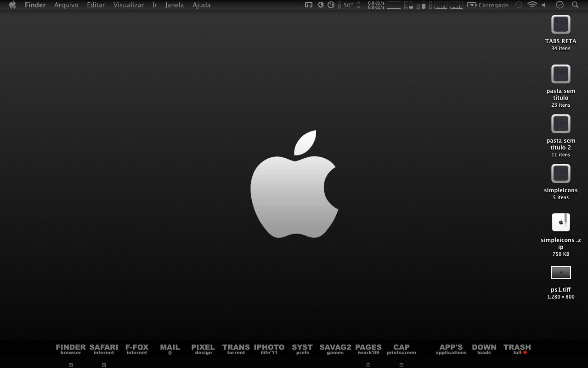The height and width of the screenshot is (368, 588).
Task: Open the Finder application menu
Action: (35, 5)
